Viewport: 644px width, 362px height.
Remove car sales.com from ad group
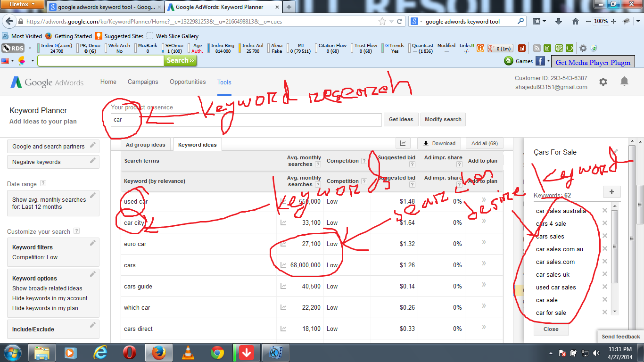pos(605,261)
